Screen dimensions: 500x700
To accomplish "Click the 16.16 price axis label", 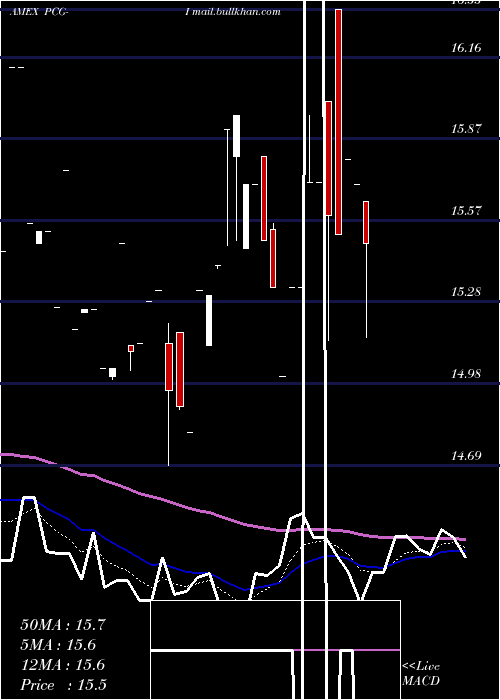I will 466,47.
